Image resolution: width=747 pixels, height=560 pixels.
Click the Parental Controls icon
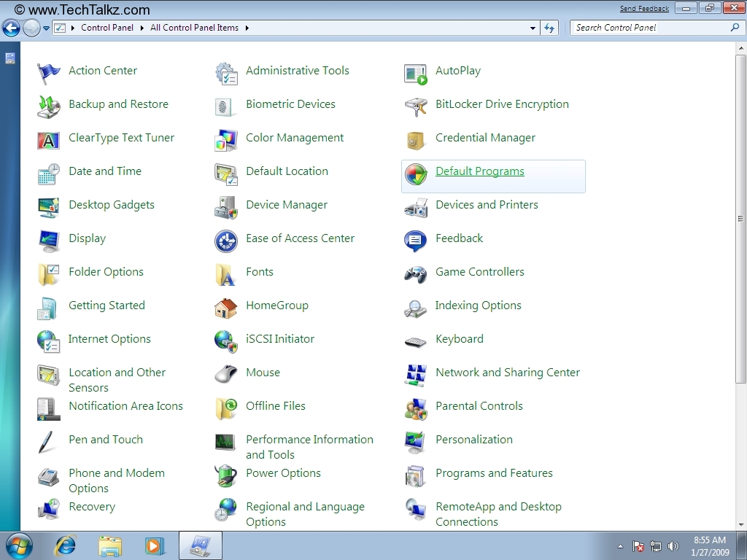(x=415, y=409)
